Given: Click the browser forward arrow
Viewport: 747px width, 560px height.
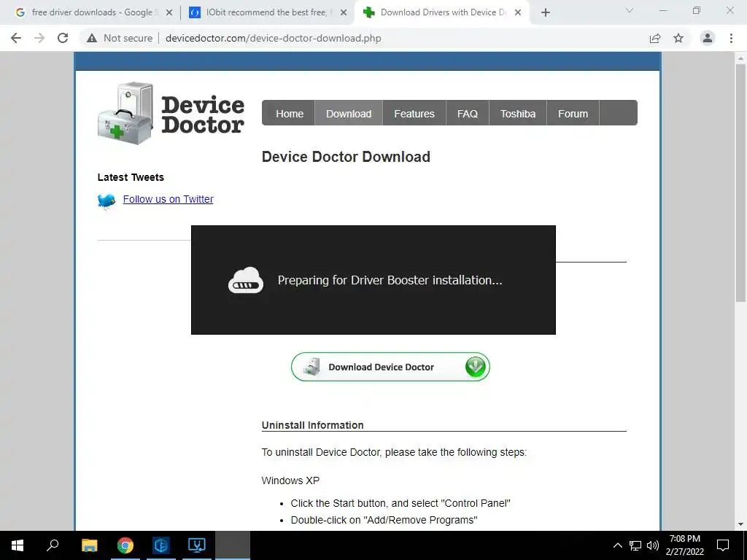Looking at the screenshot, I should coord(39,38).
